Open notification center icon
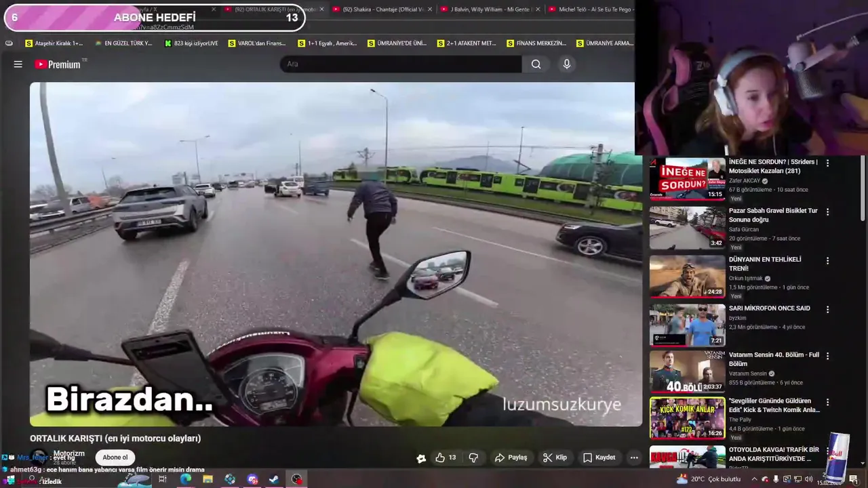 [x=854, y=479]
